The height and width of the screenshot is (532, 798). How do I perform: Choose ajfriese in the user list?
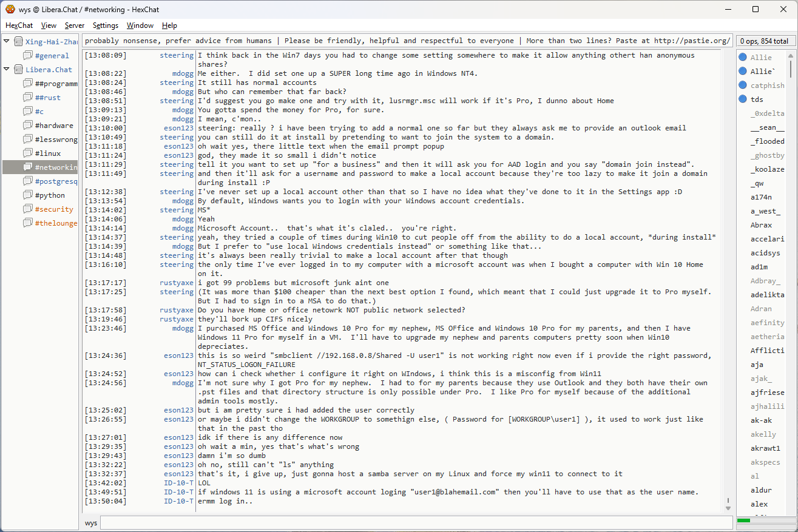[768, 392]
